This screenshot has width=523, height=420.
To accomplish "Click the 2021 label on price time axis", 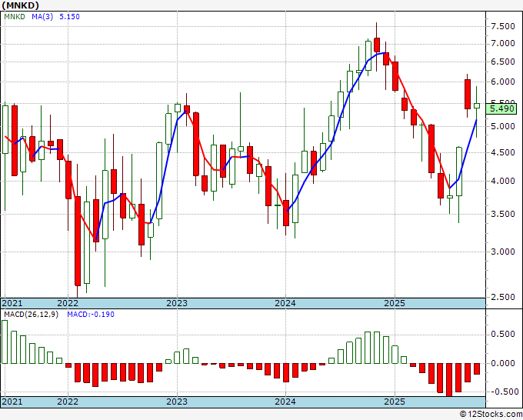I will coord(12,303).
